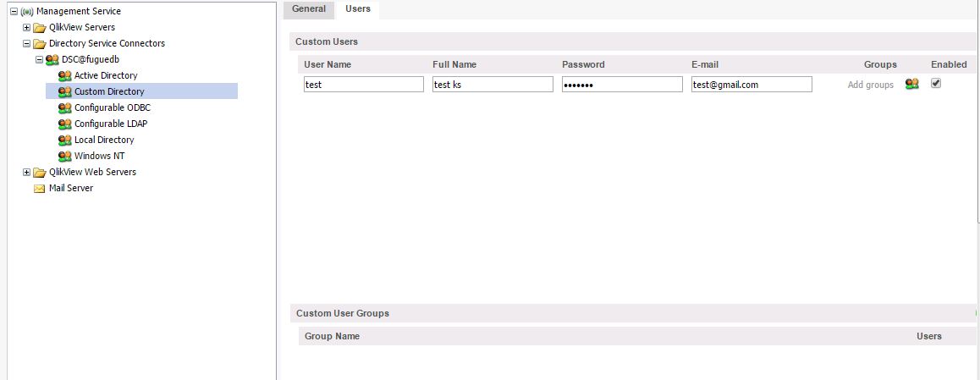980x380 pixels.
Task: Click the DSC@fuguedb users icon
Action: 52,60
